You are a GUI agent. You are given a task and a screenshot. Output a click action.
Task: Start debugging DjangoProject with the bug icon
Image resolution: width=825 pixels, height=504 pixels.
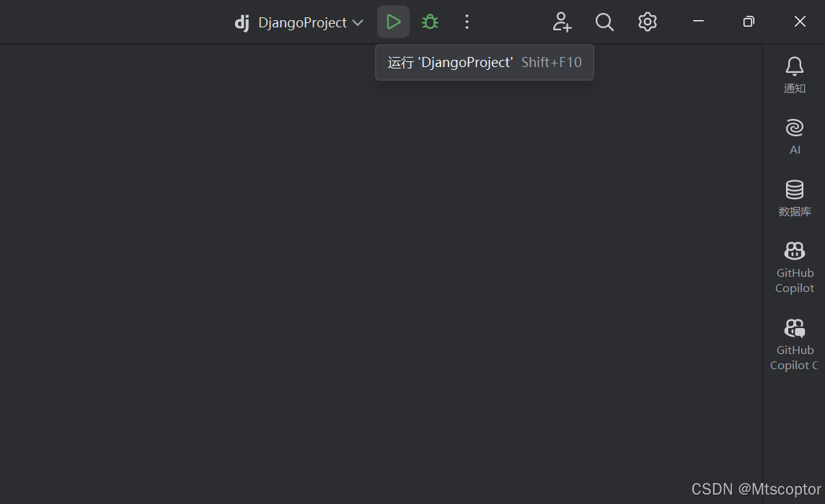click(x=430, y=22)
